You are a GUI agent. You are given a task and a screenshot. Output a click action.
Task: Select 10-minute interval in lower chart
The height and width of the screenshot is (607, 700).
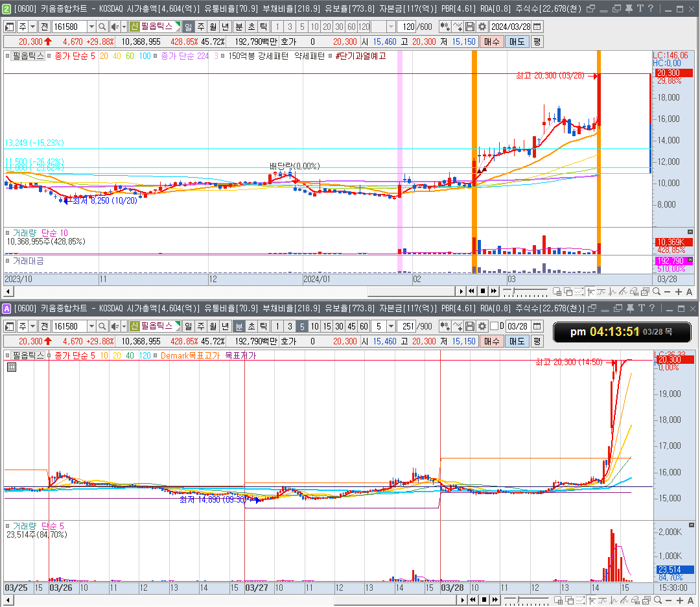click(x=315, y=326)
